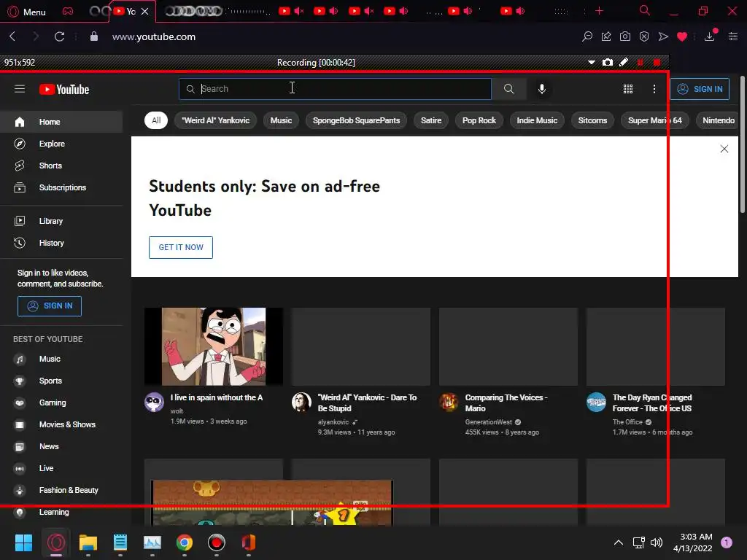Open recorder dropdown arrow
The image size is (747, 560).
click(x=591, y=62)
